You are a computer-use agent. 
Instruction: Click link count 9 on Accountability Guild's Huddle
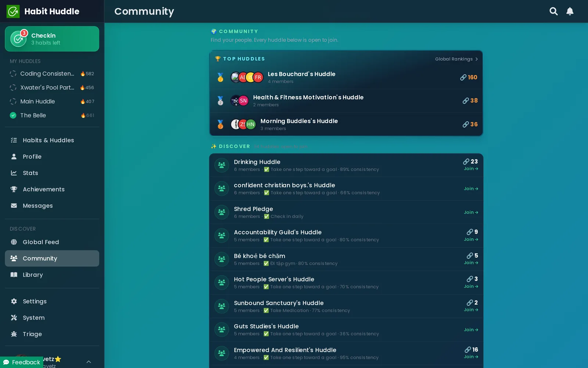click(472, 232)
